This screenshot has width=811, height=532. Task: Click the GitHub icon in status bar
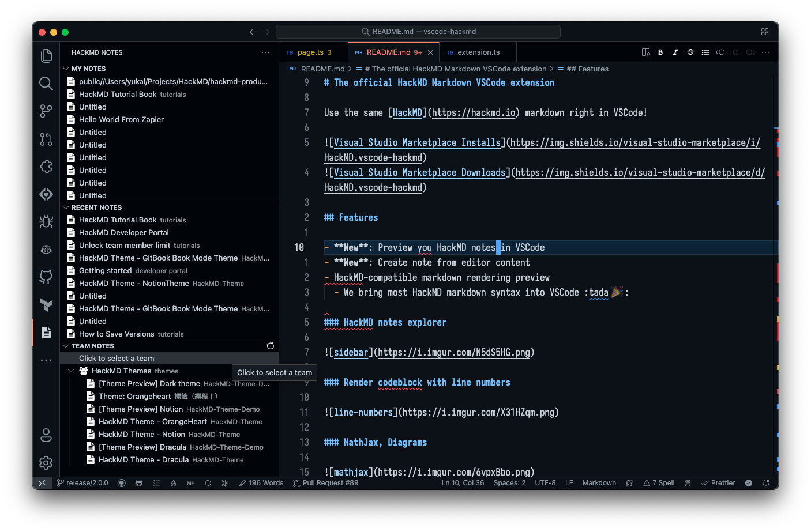pyautogui.click(x=122, y=483)
